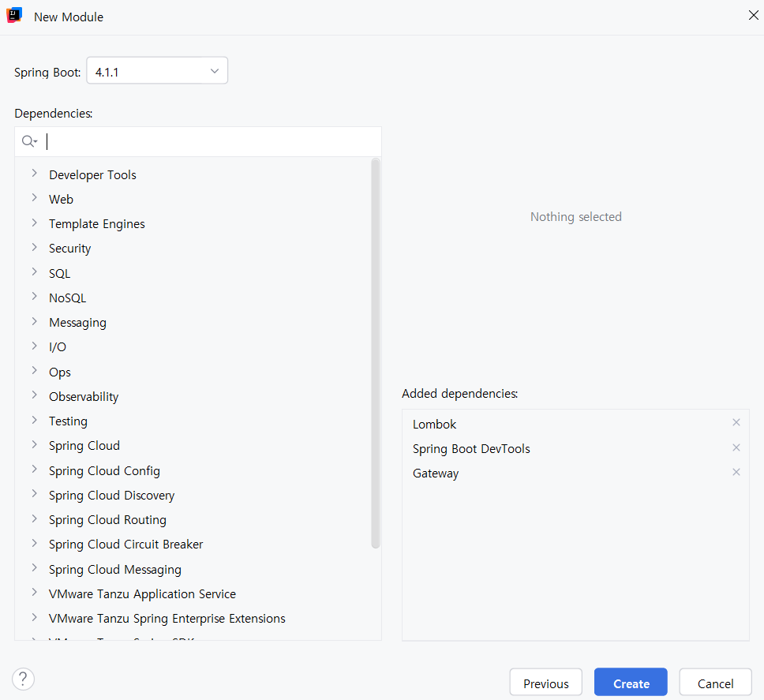
Task: Expand the Spring Cloud category
Action: click(x=34, y=444)
